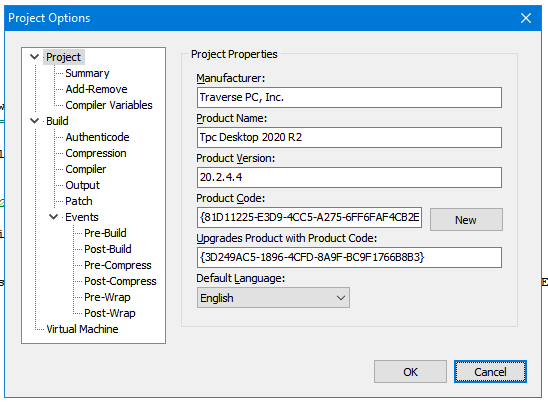
Task: Click the Upgrades Product with Product Code label
Action: (x=287, y=238)
